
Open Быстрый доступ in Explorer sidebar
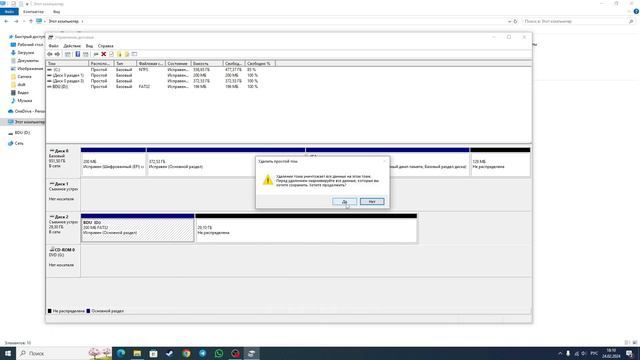point(26,36)
